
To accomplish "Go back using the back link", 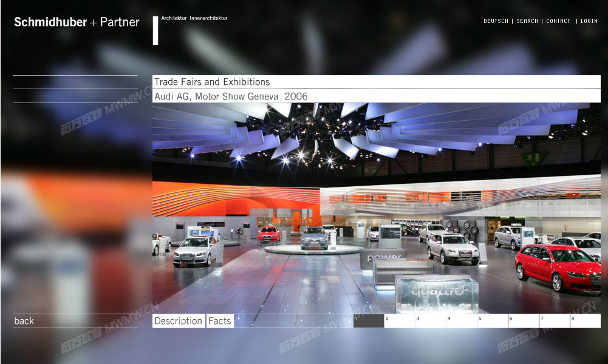I will click(x=24, y=321).
